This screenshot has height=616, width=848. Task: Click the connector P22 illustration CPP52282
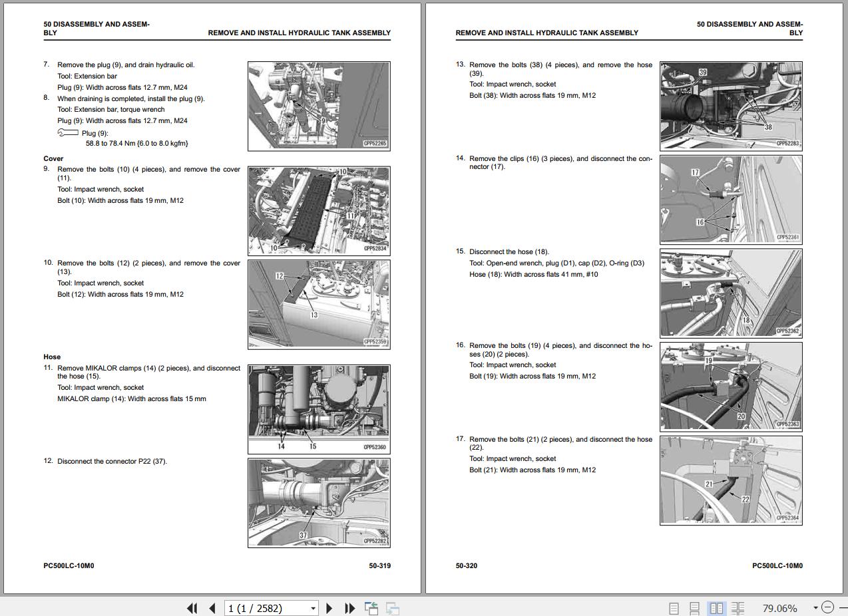319,502
